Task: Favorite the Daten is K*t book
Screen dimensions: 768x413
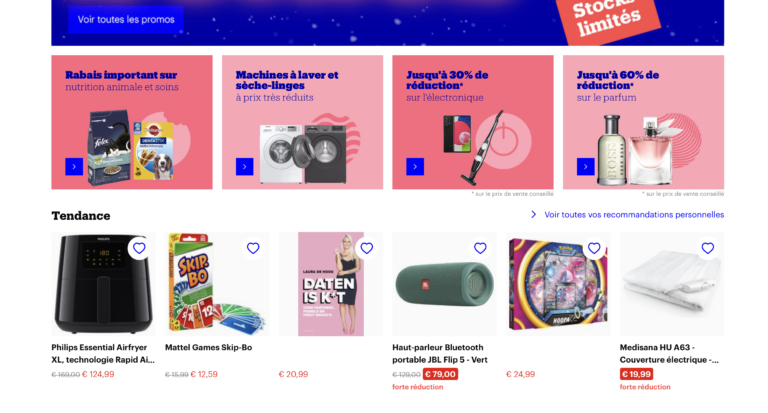Action: tap(366, 248)
